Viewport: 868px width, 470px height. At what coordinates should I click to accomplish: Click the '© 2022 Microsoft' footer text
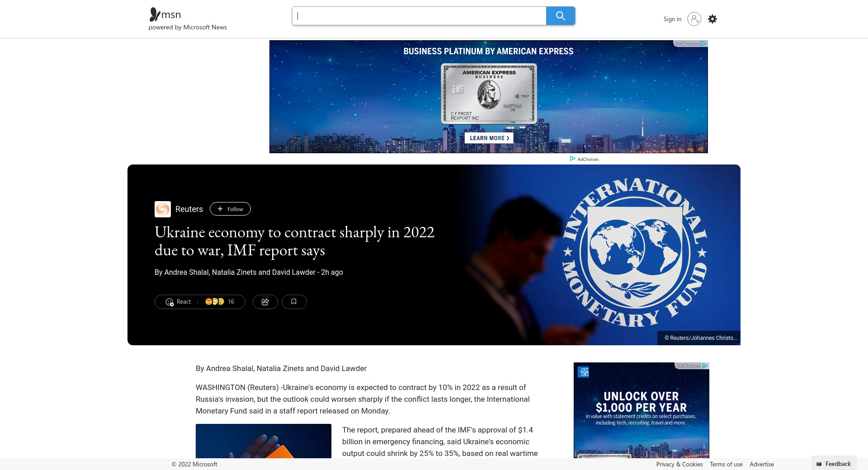194,464
